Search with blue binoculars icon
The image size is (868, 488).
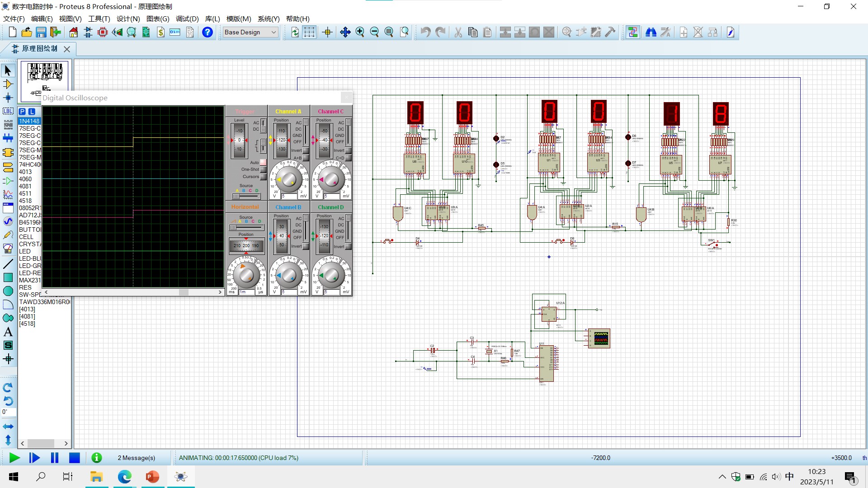pyautogui.click(x=651, y=32)
